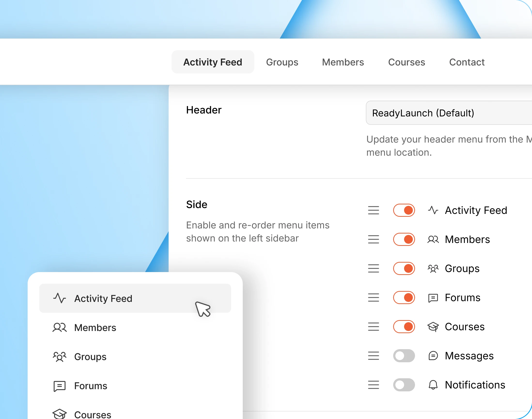Click the reorder handle for Members row
The width and height of the screenshot is (532, 419).
pos(374,239)
